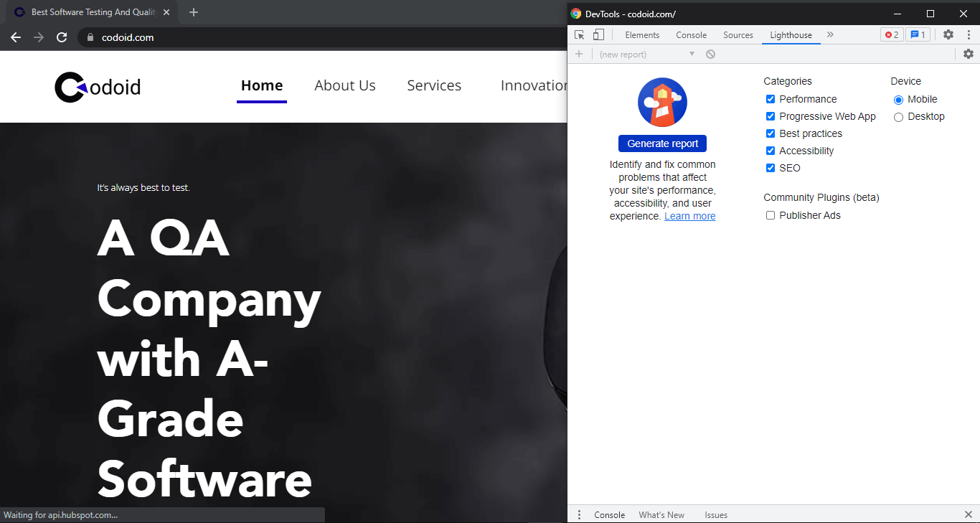Uncheck the Performance category checkbox
Image resolution: width=980 pixels, height=523 pixels.
click(771, 99)
